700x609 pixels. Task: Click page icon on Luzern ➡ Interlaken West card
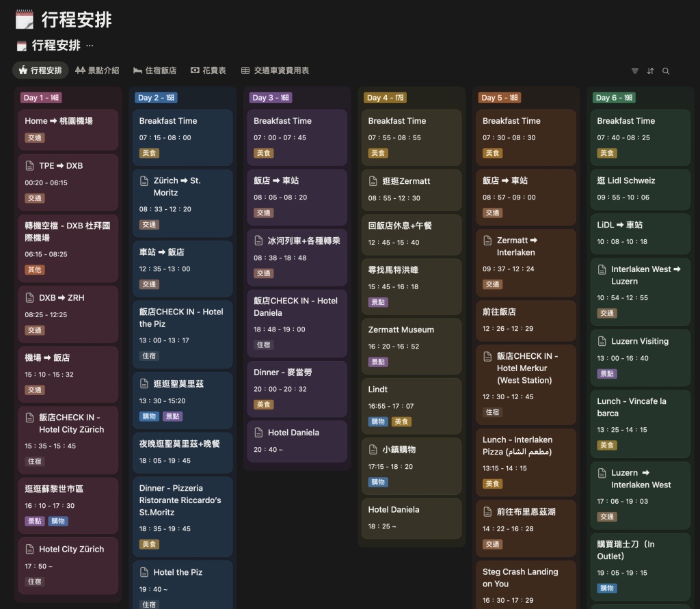[x=602, y=473]
